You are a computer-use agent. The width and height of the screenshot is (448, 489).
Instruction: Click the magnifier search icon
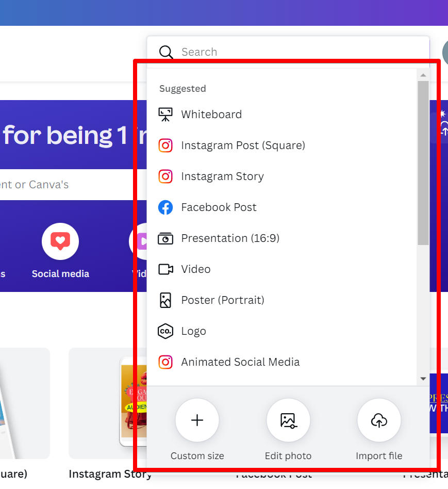pyautogui.click(x=166, y=52)
